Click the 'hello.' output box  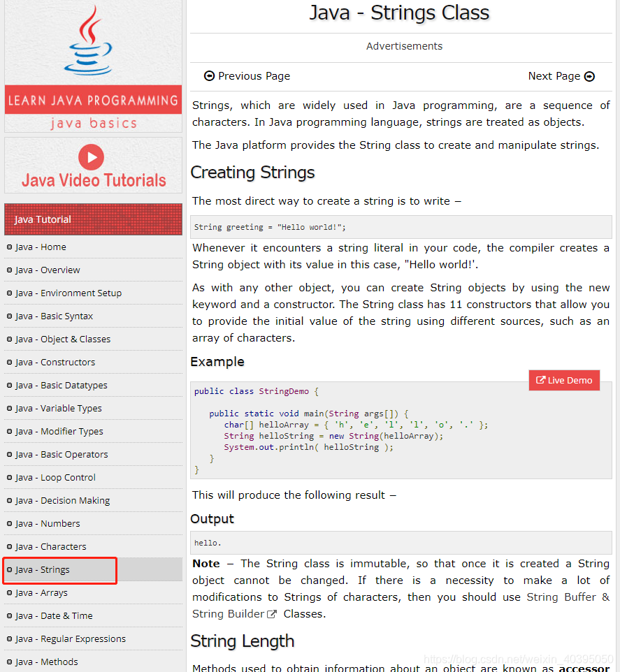coord(401,543)
